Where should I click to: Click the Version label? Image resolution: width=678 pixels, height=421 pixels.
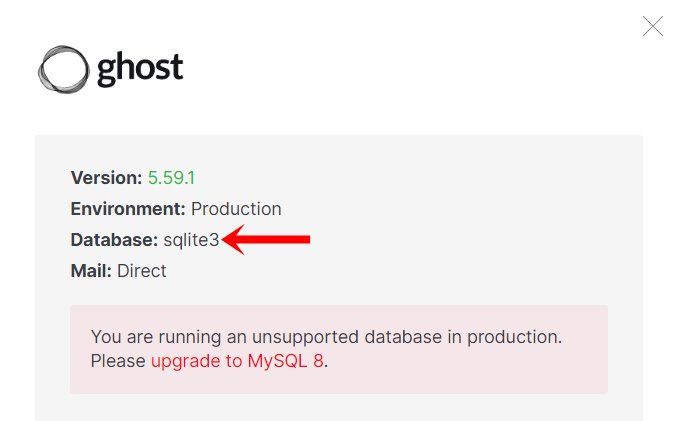pyautogui.click(x=106, y=178)
